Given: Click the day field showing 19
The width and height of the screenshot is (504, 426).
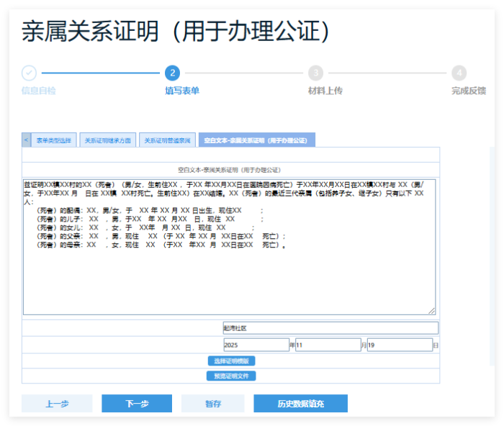Looking at the screenshot, I should (x=399, y=345).
